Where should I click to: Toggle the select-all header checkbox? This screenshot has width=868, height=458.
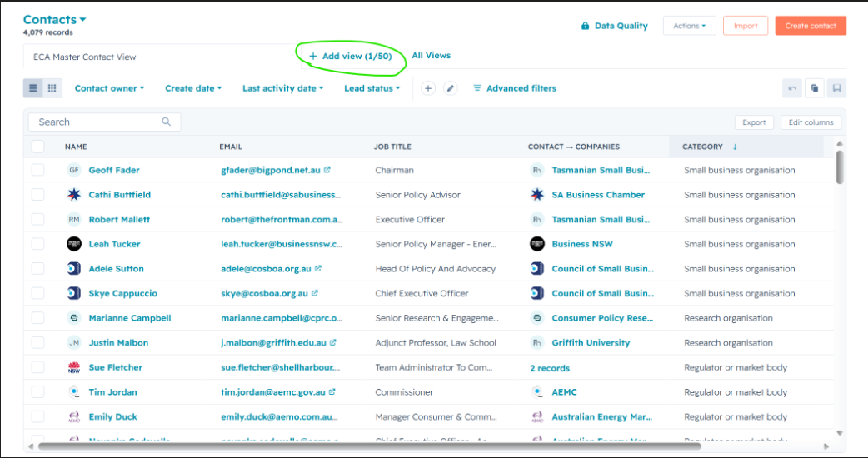click(37, 147)
